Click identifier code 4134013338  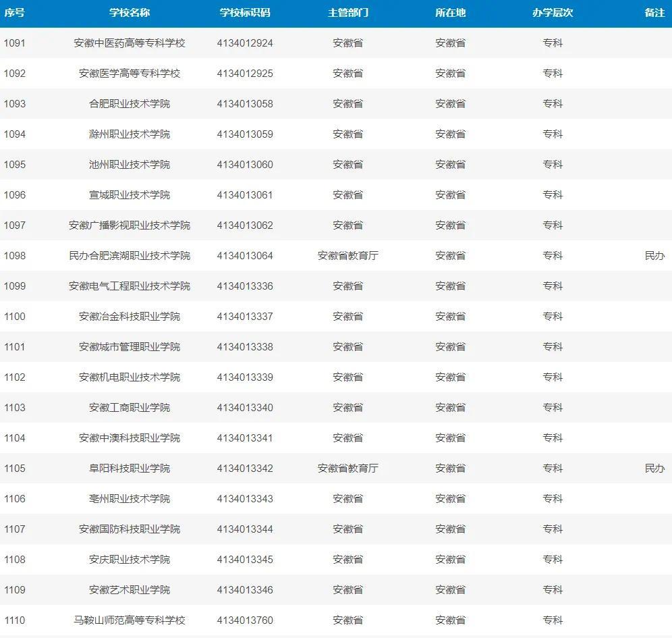point(245,347)
